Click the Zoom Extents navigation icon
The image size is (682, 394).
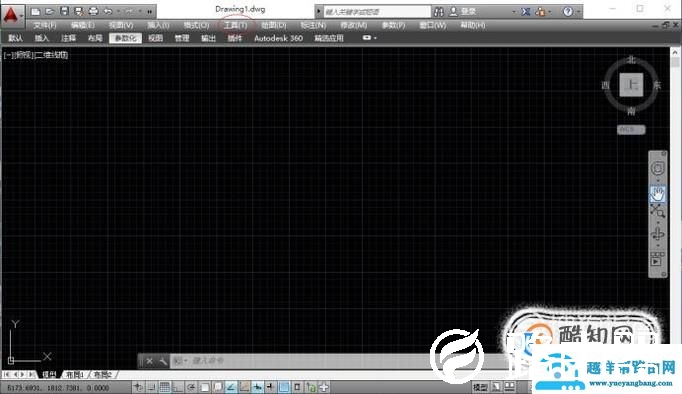click(x=657, y=211)
